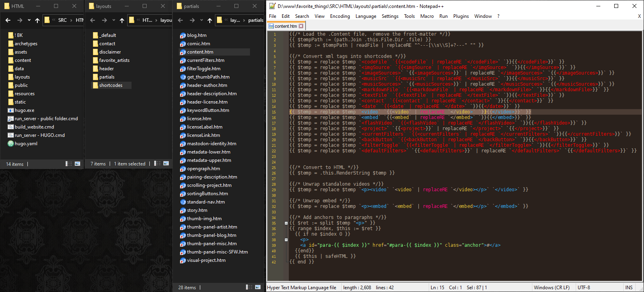Toggle INS insert mode in Notepad++ status bar
Screen dimensions: 644x292
tap(629, 288)
